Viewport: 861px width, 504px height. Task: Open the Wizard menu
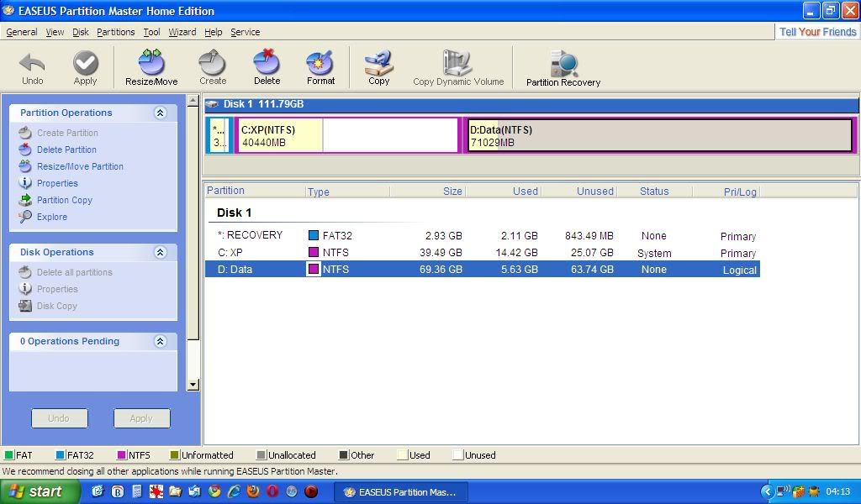pos(182,32)
